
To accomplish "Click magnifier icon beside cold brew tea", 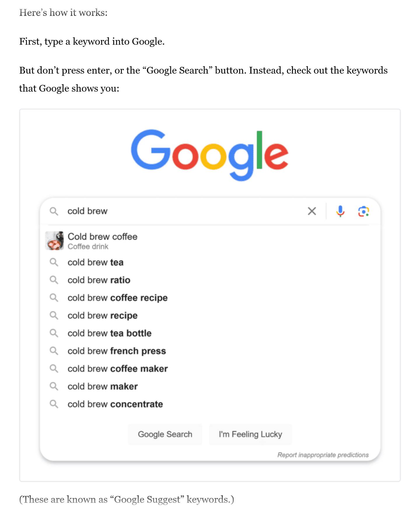I will 54,262.
